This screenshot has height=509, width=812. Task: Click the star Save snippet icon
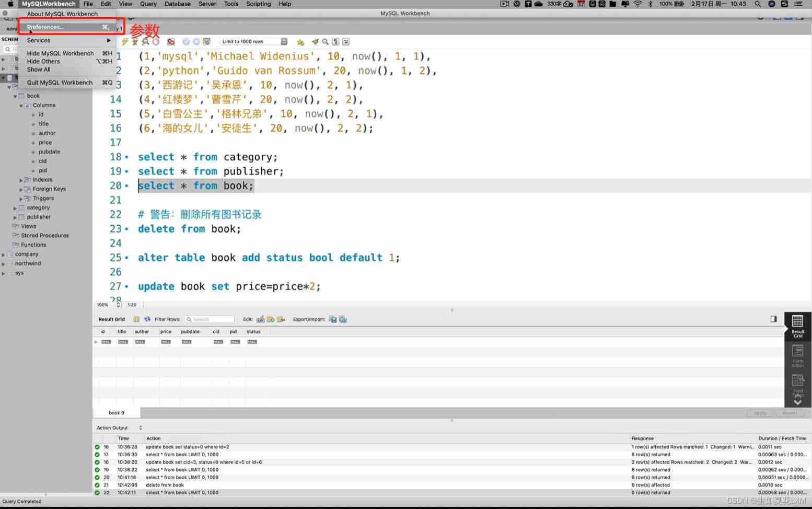(x=300, y=42)
